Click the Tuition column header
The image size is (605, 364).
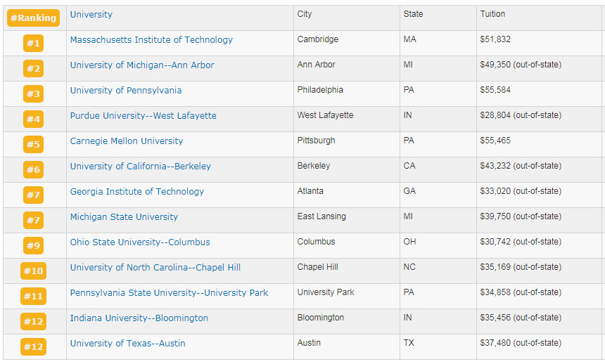(492, 15)
